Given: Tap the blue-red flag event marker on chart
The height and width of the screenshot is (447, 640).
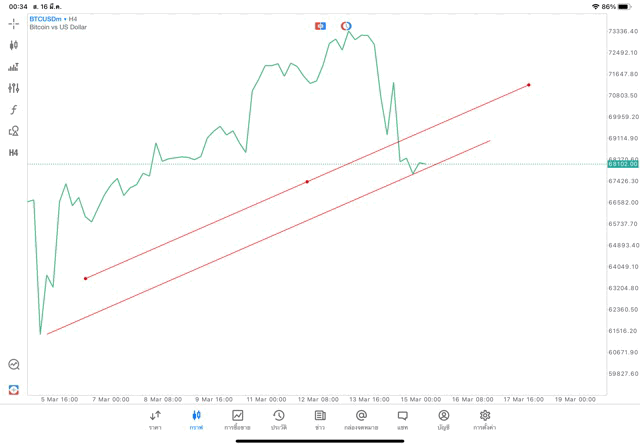Looking at the screenshot, I should 320,26.
